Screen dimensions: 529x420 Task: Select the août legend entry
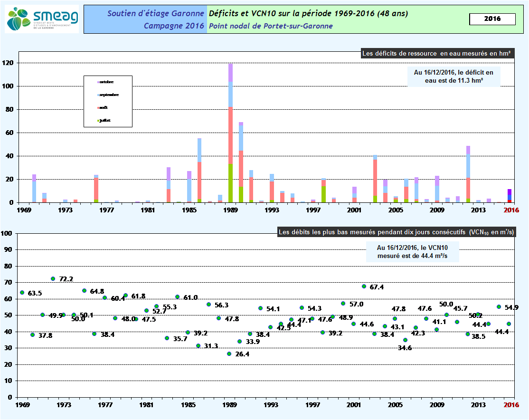pyautogui.click(x=103, y=108)
